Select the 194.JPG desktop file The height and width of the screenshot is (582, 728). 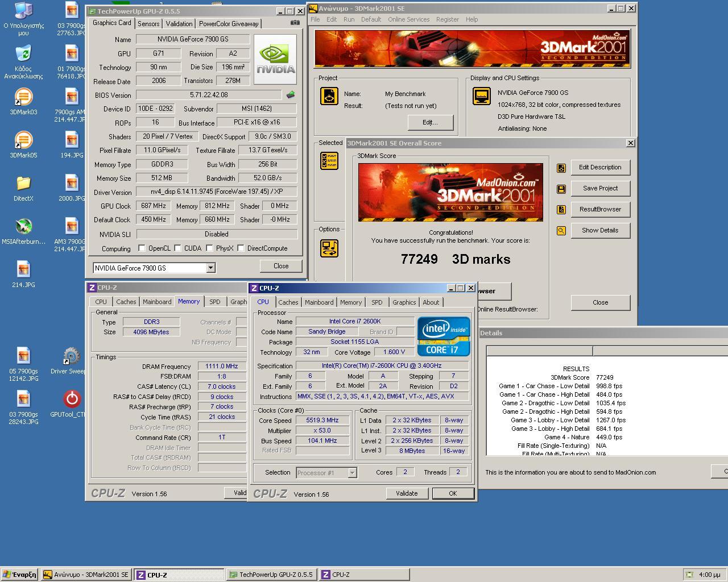72,145
